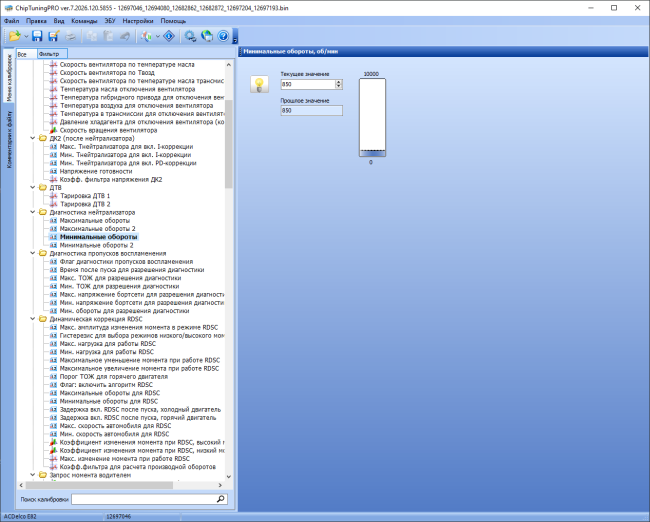Image resolution: width=650 pixels, height=522 pixels.
Task: Click the Текущее значение spinner arrows
Action: (x=339, y=84)
